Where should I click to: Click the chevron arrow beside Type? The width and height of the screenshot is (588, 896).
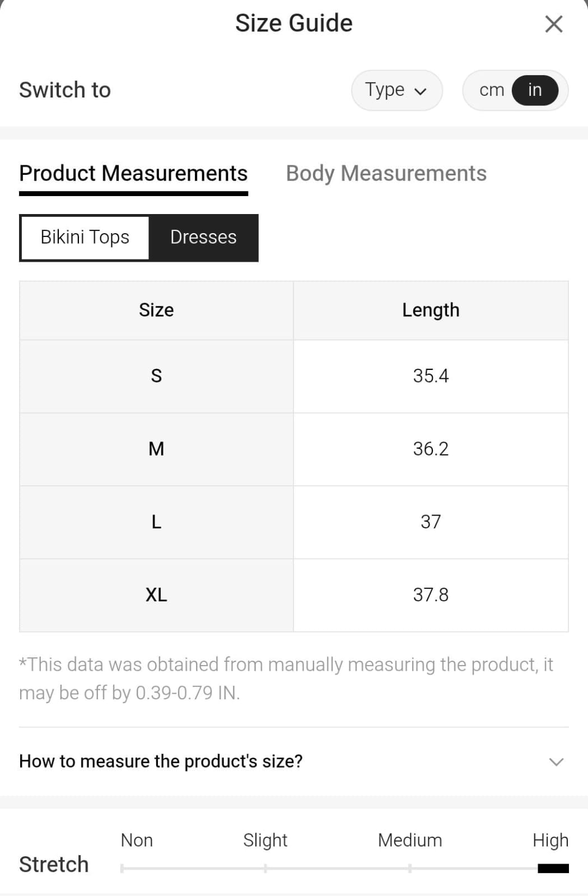coord(421,91)
